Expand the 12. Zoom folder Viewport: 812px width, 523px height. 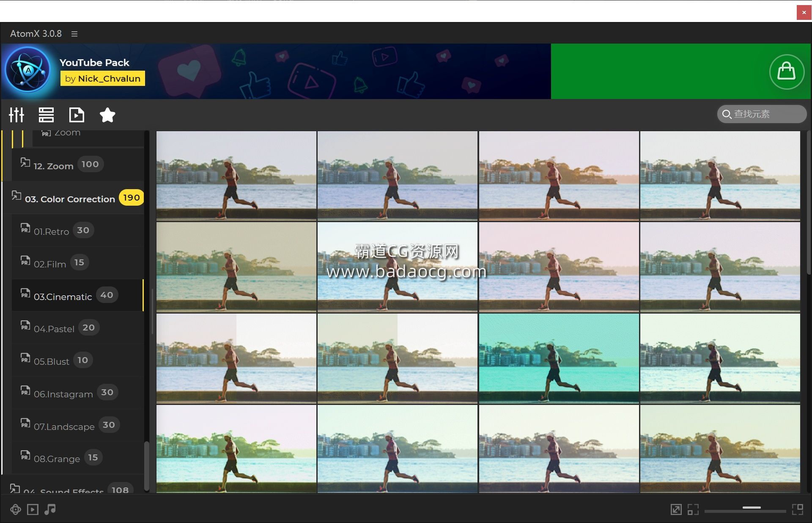(x=78, y=165)
